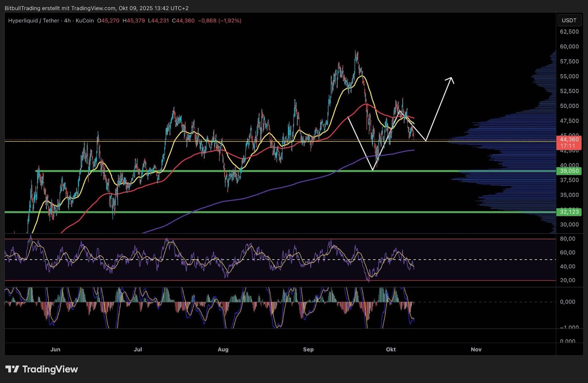Click the TradingView logo icon

click(12, 369)
